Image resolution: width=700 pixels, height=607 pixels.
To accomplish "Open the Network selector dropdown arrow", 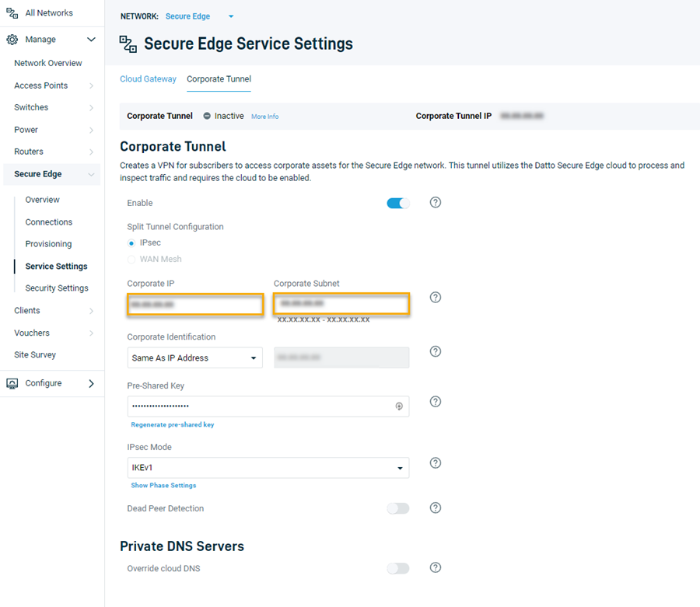I will (231, 16).
